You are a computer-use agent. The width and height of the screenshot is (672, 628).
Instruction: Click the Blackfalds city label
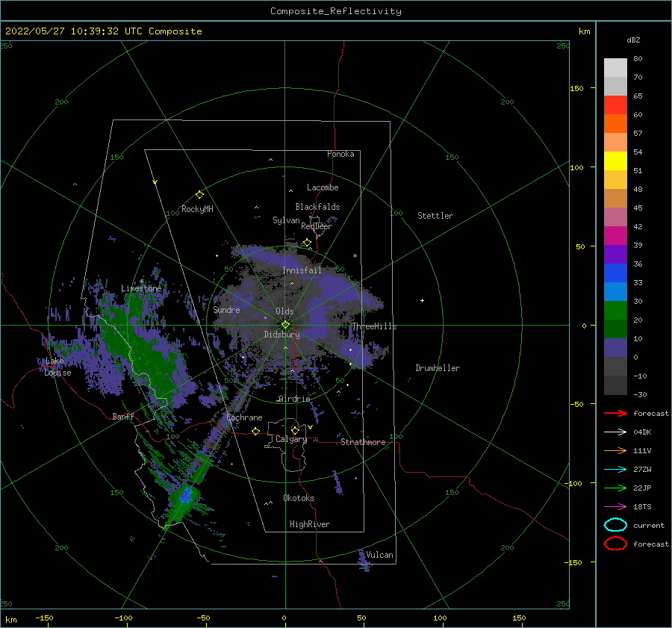(x=317, y=207)
